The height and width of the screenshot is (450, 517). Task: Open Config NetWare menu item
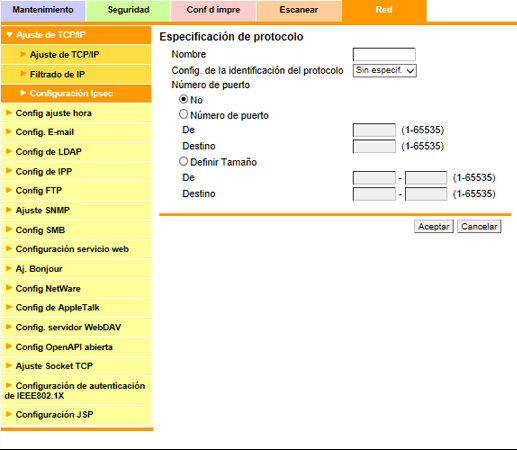pyautogui.click(x=76, y=288)
